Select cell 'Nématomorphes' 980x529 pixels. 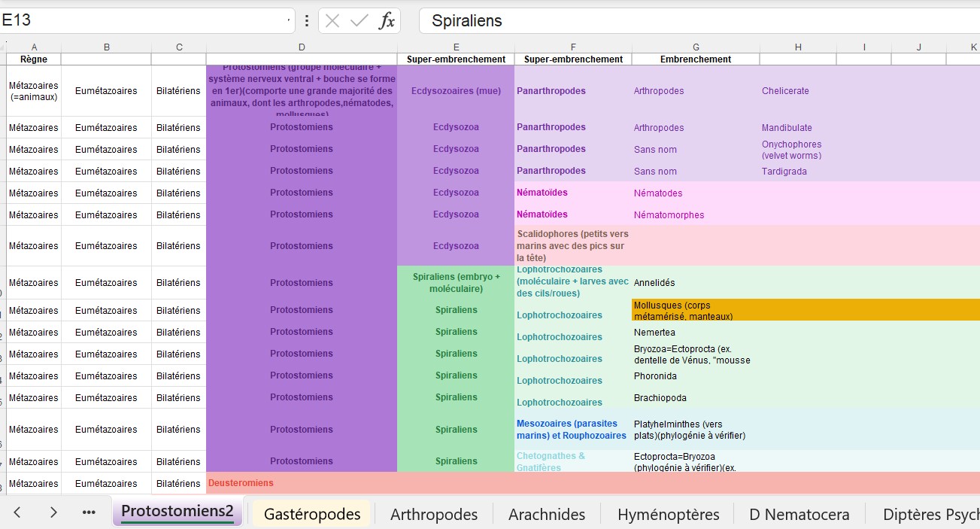tap(696, 215)
